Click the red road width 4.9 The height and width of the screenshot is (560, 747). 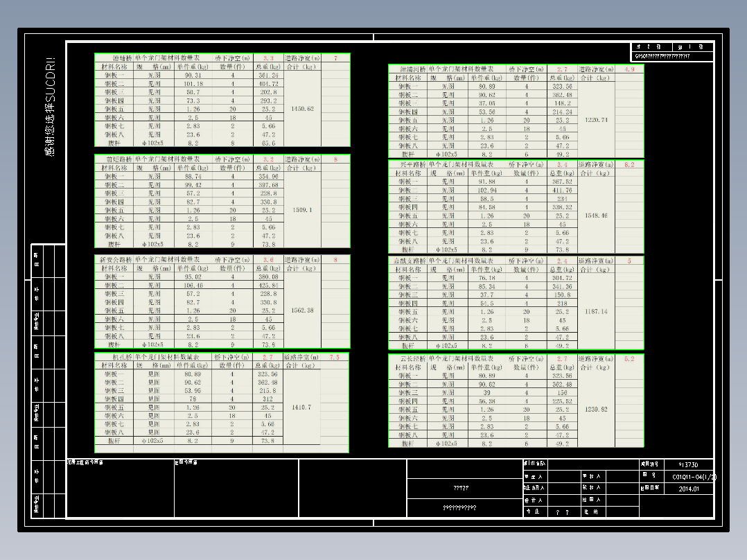[629, 69]
